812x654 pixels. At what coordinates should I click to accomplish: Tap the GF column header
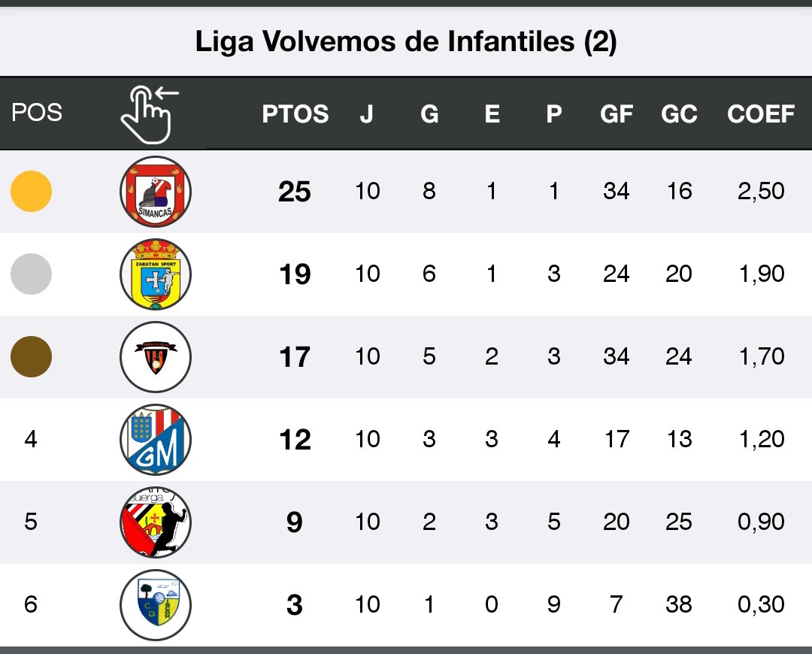617,114
